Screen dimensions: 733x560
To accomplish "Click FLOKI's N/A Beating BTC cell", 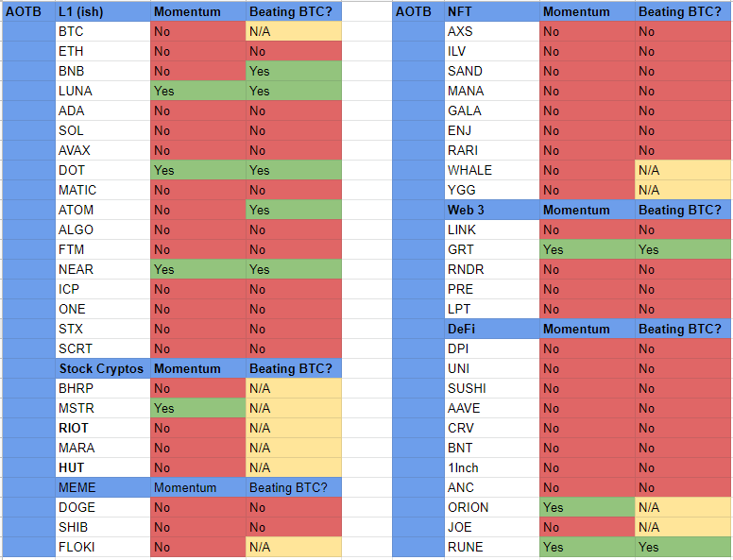I will [294, 547].
